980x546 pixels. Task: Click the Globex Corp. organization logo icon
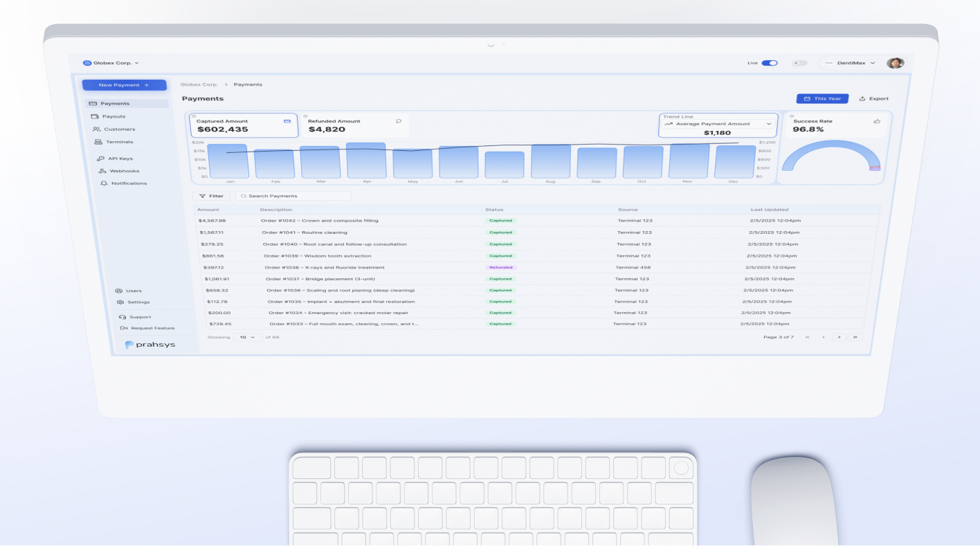click(x=87, y=63)
